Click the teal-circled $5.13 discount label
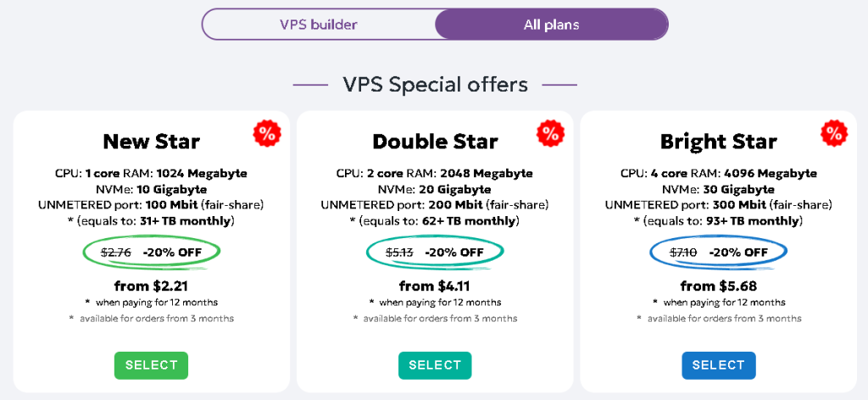The width and height of the screenshot is (868, 400). point(435,253)
